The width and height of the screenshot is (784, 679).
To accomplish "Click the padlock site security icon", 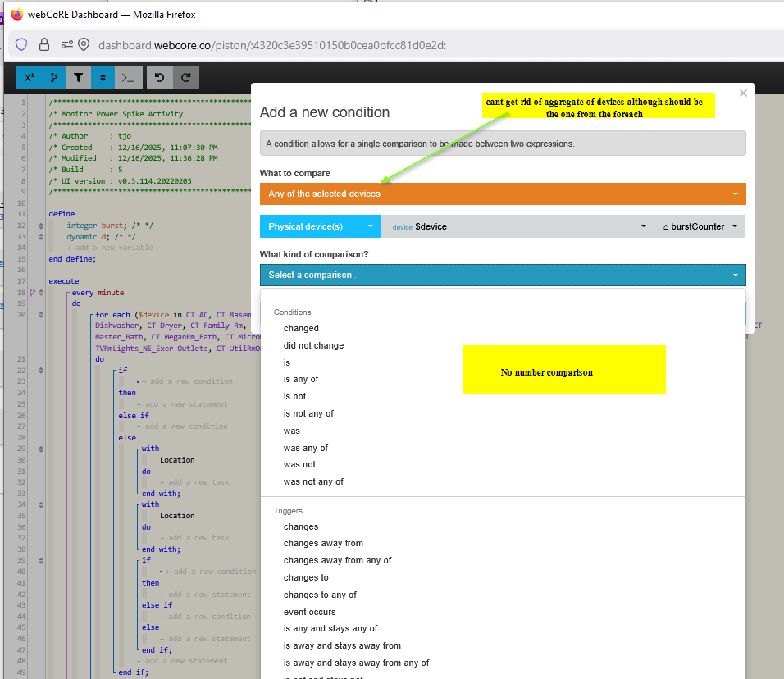I will point(44,45).
